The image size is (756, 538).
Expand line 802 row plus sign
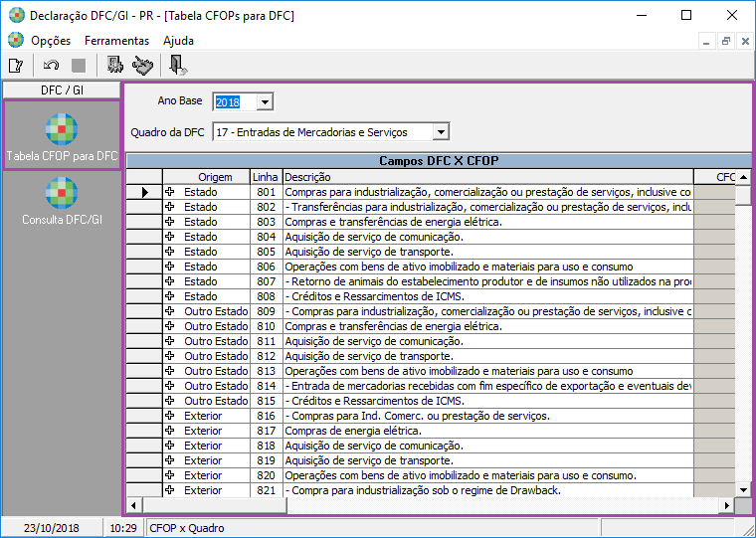(x=170, y=207)
